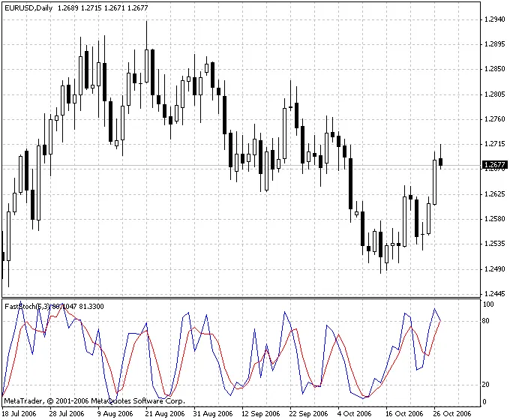Click the MetaTrader copyright text
Image resolution: width=510 pixels, height=420 pixels.
[94, 402]
